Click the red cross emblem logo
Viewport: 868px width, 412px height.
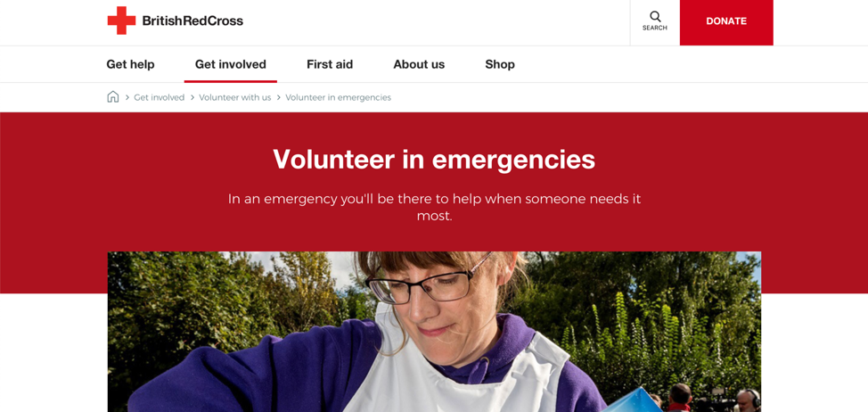pyautogui.click(x=121, y=21)
